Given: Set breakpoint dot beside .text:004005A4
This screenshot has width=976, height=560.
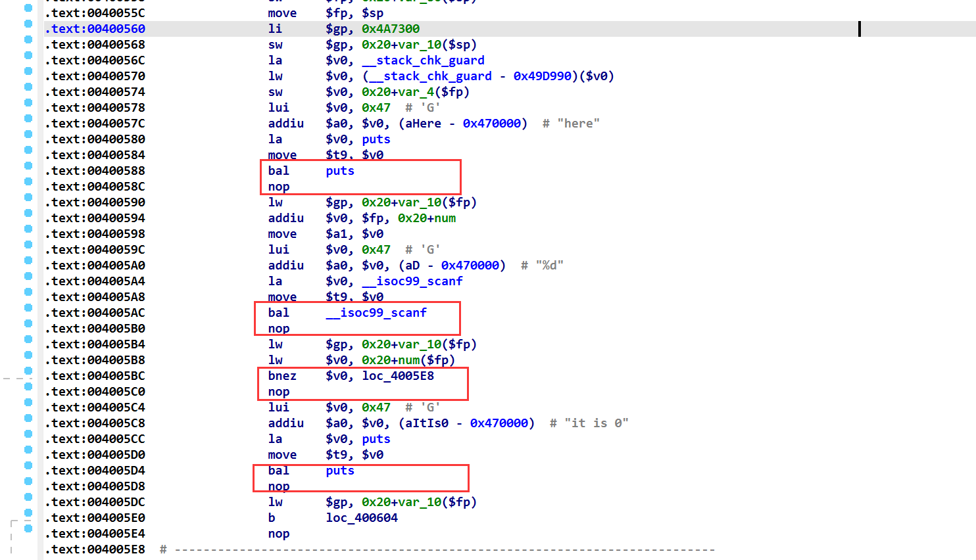Looking at the screenshot, I should click(x=28, y=276).
